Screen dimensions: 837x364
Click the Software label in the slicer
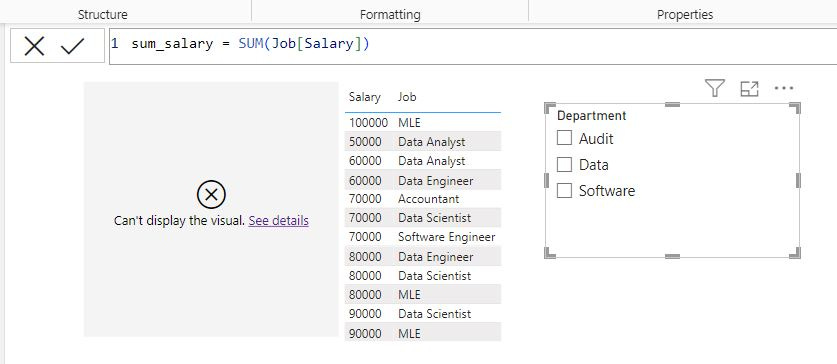pyautogui.click(x=607, y=191)
